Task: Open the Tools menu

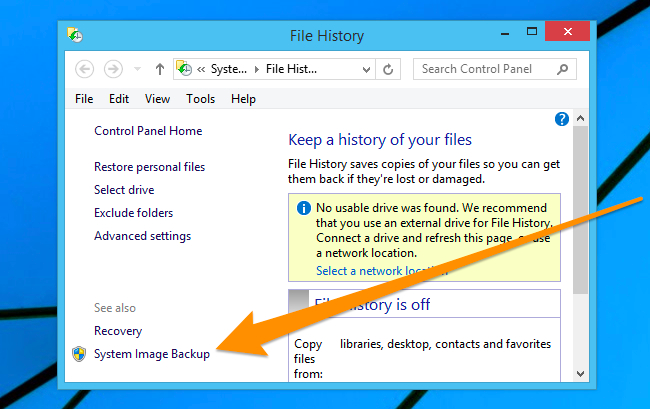Action: tap(200, 99)
